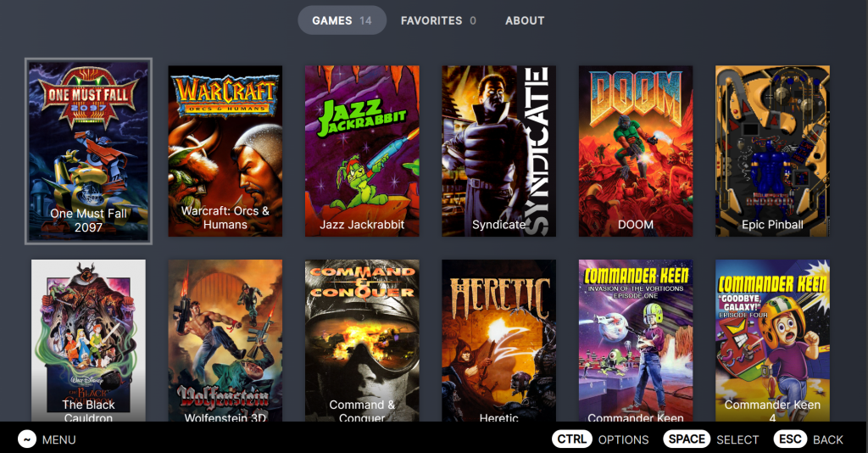Click the tilde Menu key icon
The width and height of the screenshot is (868, 453).
pos(27,439)
